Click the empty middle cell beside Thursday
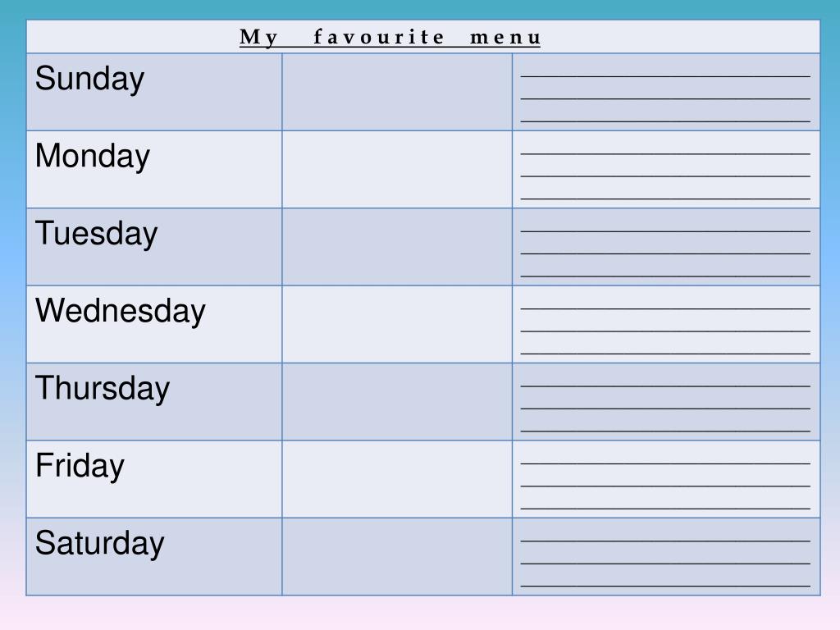Screen dimensions: 840x630 coord(397,402)
